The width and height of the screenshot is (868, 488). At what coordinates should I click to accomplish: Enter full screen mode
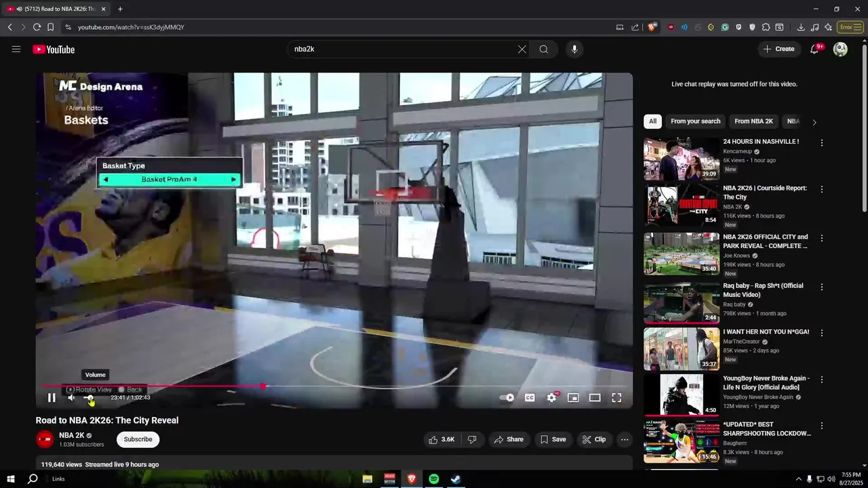(616, 398)
